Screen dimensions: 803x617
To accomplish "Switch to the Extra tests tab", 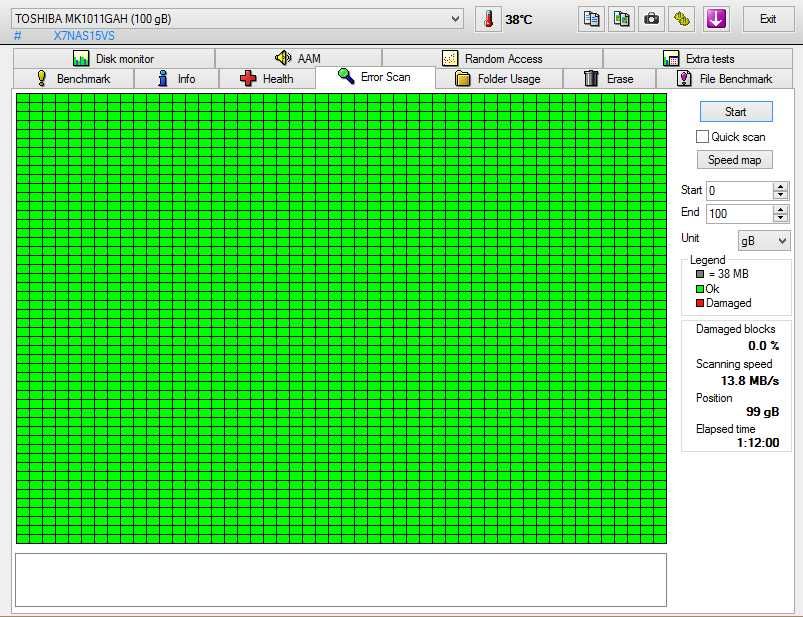I will coord(699,58).
